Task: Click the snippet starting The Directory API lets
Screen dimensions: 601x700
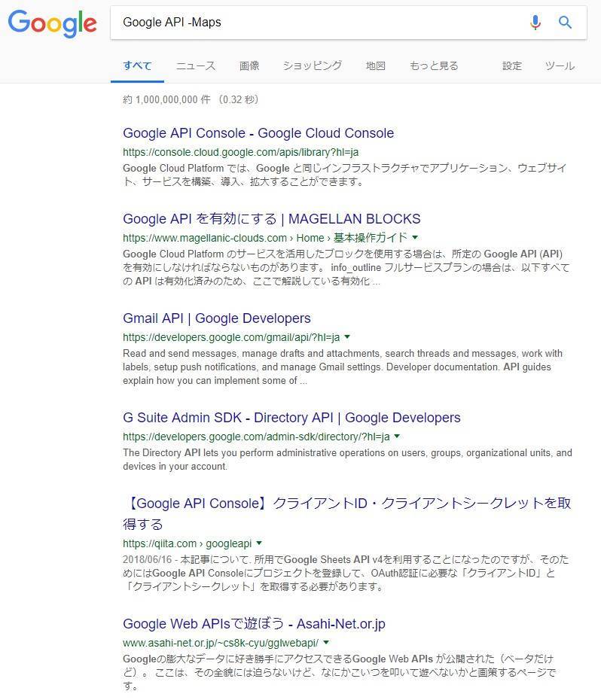Action: [x=347, y=459]
